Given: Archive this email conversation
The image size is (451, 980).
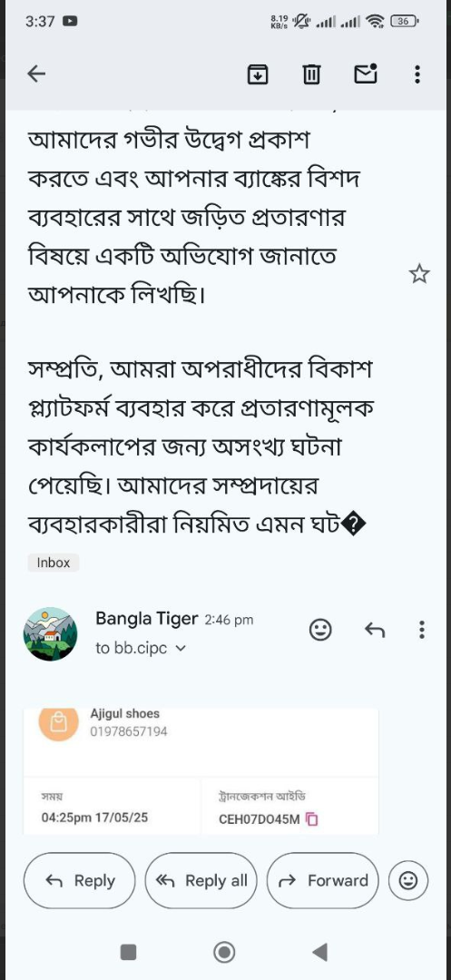Looking at the screenshot, I should (x=258, y=75).
